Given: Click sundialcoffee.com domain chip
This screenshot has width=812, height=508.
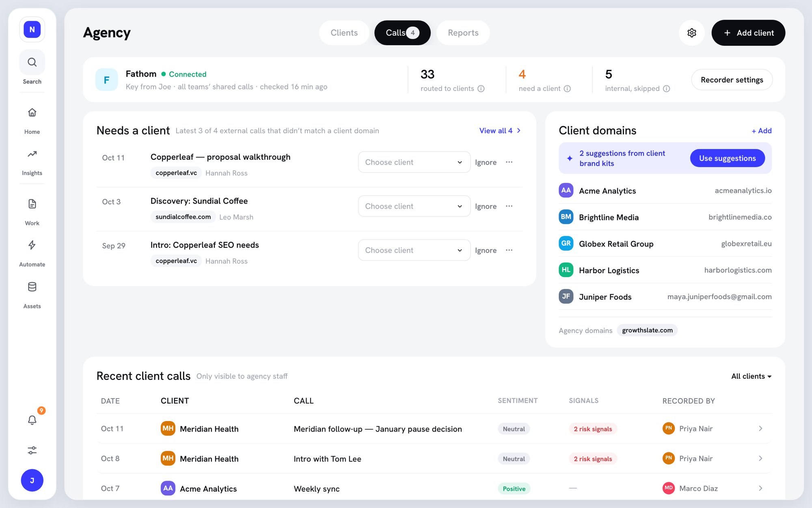Looking at the screenshot, I should [x=183, y=217].
